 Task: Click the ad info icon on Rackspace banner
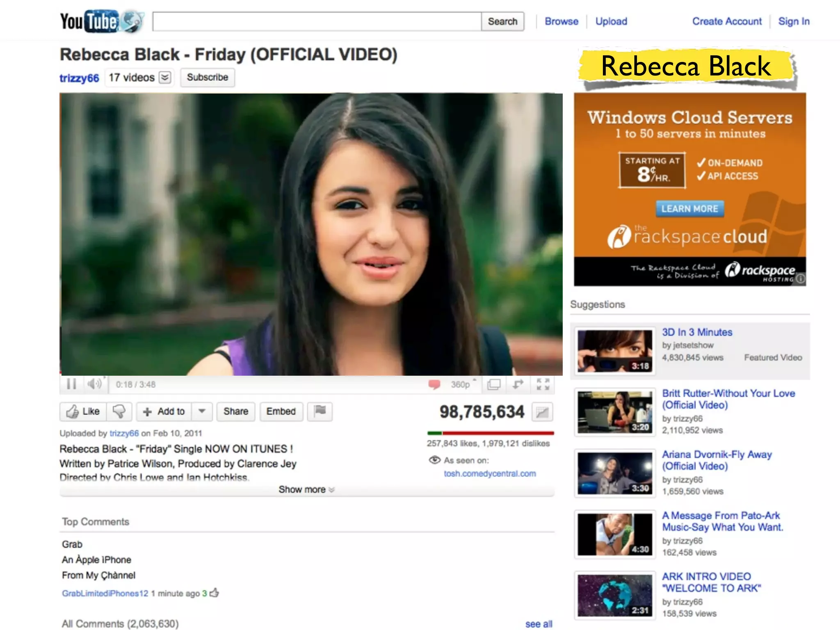(800, 279)
